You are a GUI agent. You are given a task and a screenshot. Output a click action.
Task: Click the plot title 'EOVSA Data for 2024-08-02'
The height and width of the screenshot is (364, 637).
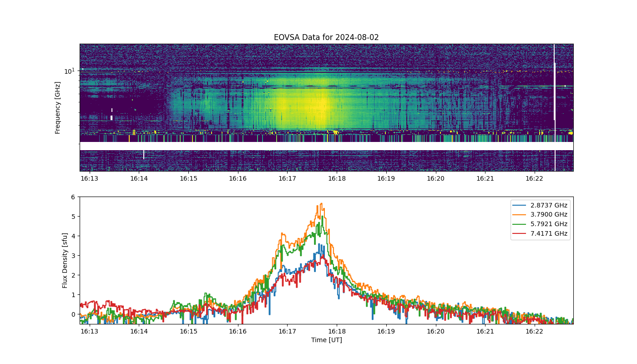point(326,37)
